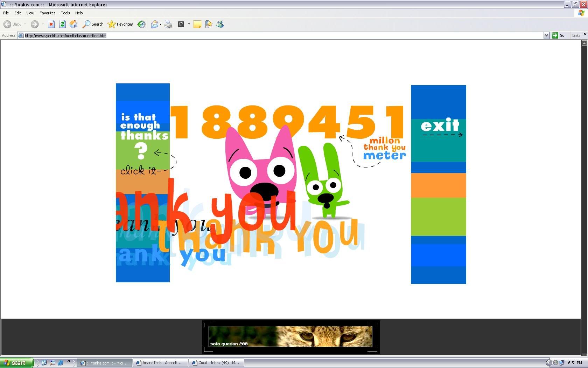Refresh the current page
Screen dimensions: 588x368
62,24
